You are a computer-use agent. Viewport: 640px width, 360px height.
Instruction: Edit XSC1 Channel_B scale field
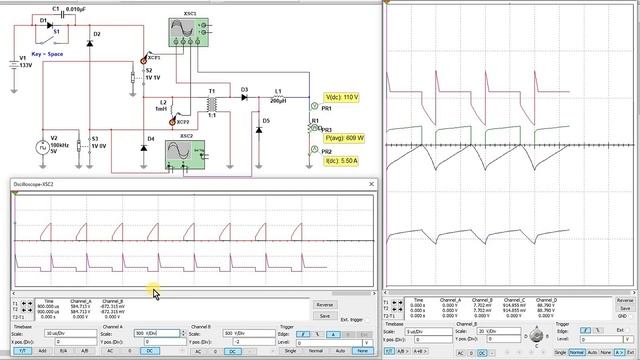click(x=499, y=331)
